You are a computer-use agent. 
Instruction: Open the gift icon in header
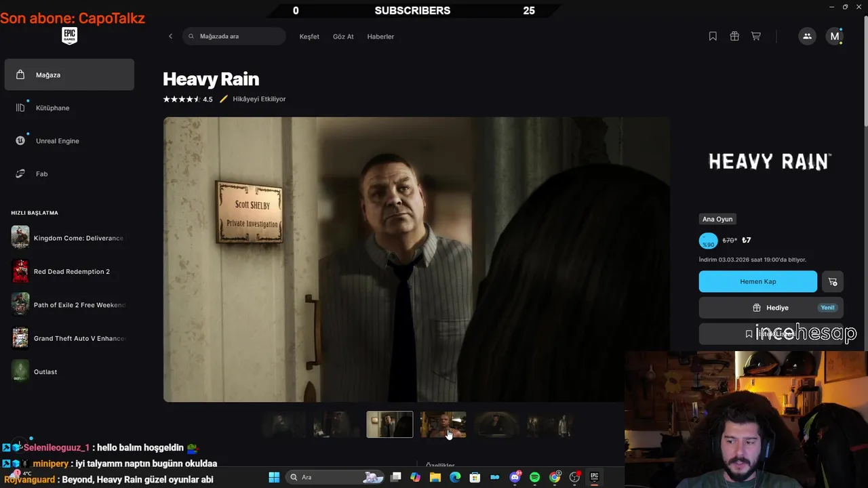pyautogui.click(x=734, y=37)
